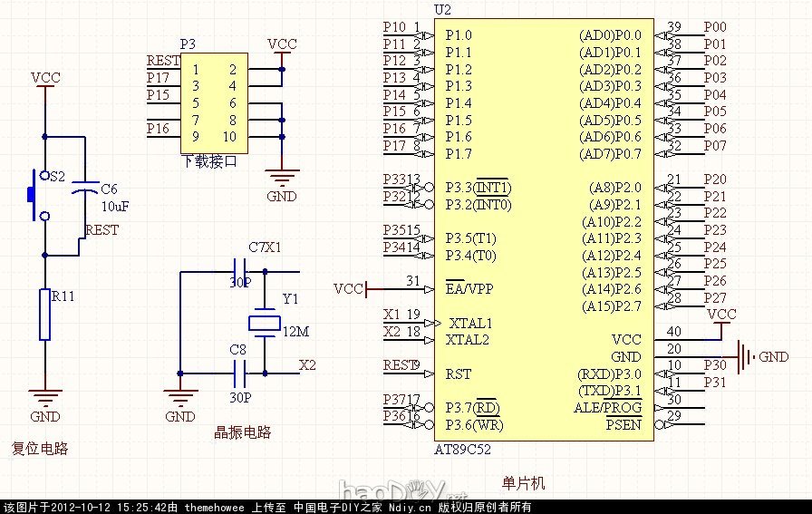Screen dimensions: 812x514
Task: Select the P3 ten-pin header body
Action: pyautogui.click(x=213, y=103)
